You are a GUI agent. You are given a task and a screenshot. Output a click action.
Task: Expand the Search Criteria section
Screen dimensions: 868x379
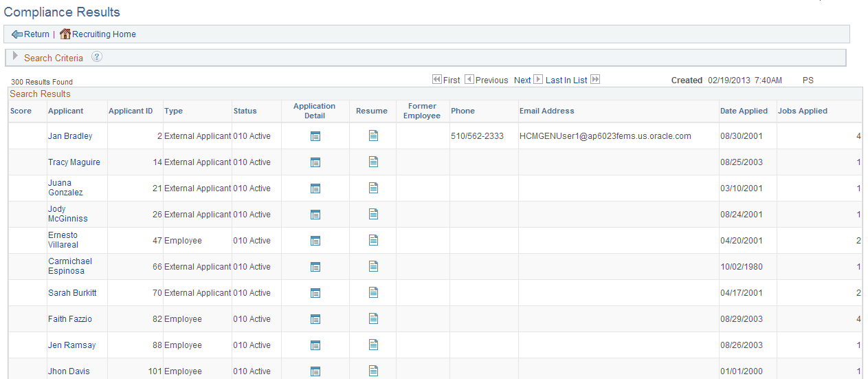(16, 57)
